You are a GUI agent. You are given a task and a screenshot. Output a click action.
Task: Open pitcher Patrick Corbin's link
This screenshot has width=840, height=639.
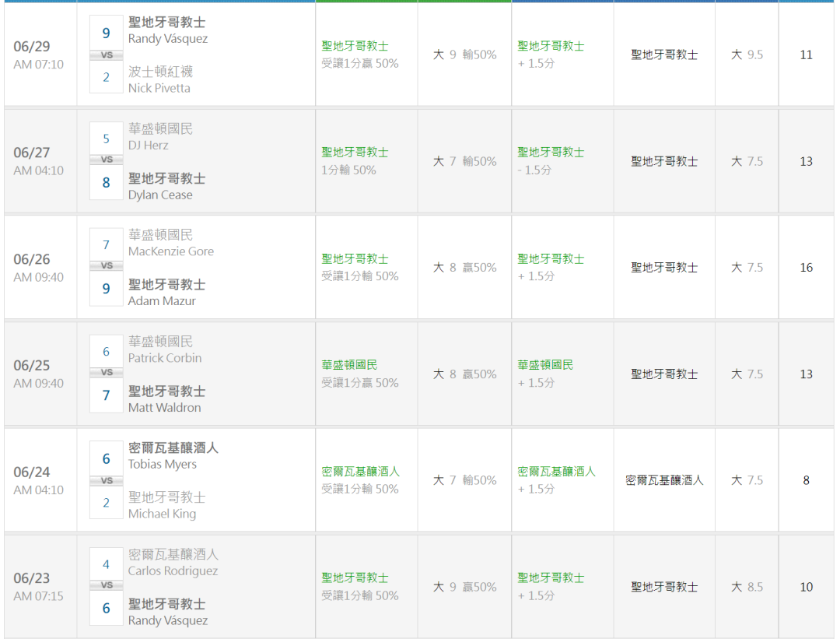pyautogui.click(x=165, y=358)
